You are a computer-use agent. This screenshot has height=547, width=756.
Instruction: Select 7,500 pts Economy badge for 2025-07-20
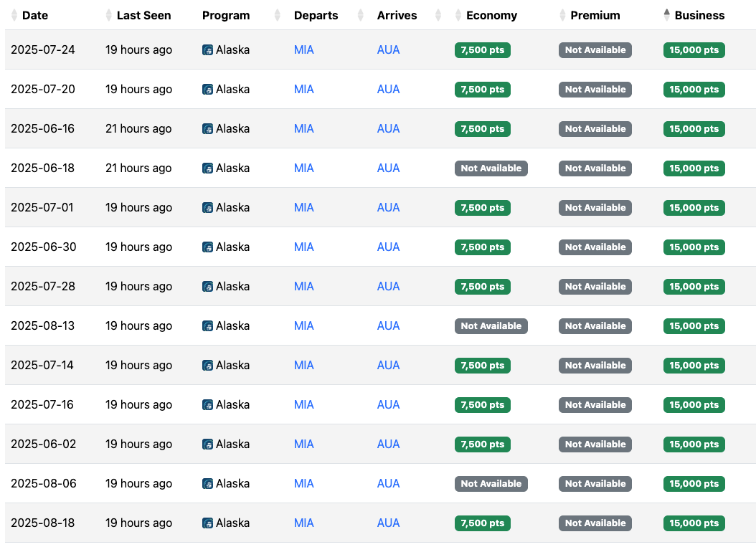coord(482,90)
